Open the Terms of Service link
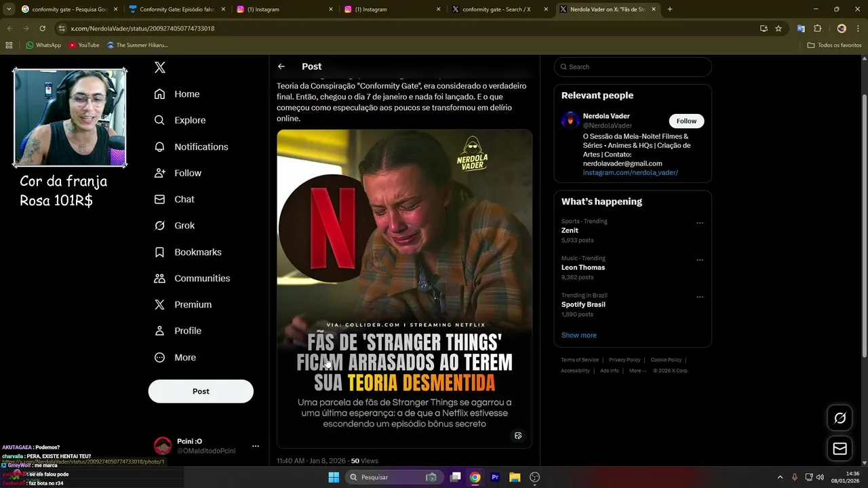The width and height of the screenshot is (868, 488). pos(580,360)
